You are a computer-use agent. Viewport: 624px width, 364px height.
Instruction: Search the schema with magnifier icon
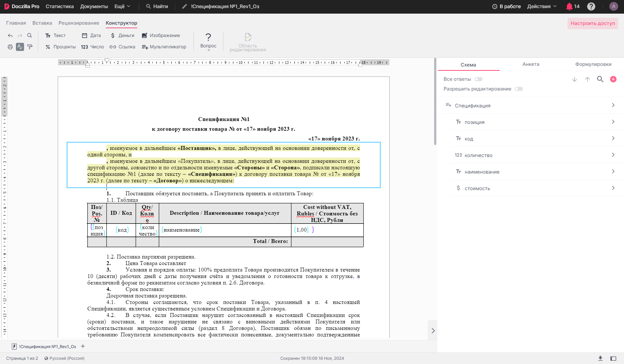point(600,79)
